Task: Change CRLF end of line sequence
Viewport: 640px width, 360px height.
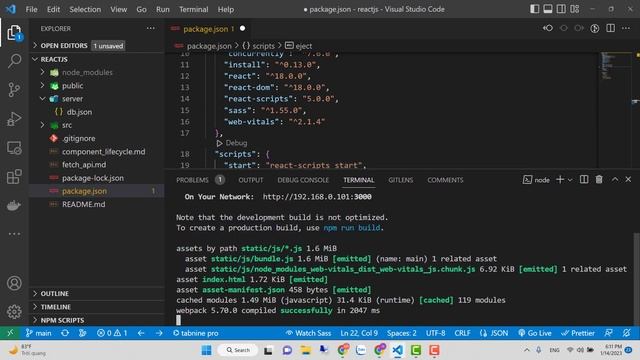Action: tap(462, 333)
